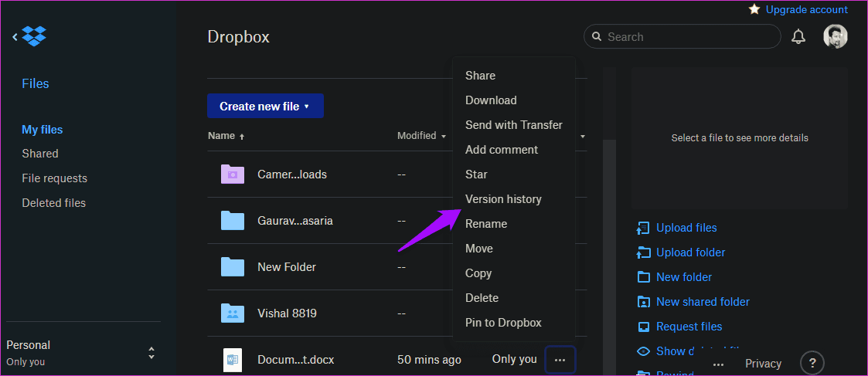Open File requests in sidebar

point(54,178)
